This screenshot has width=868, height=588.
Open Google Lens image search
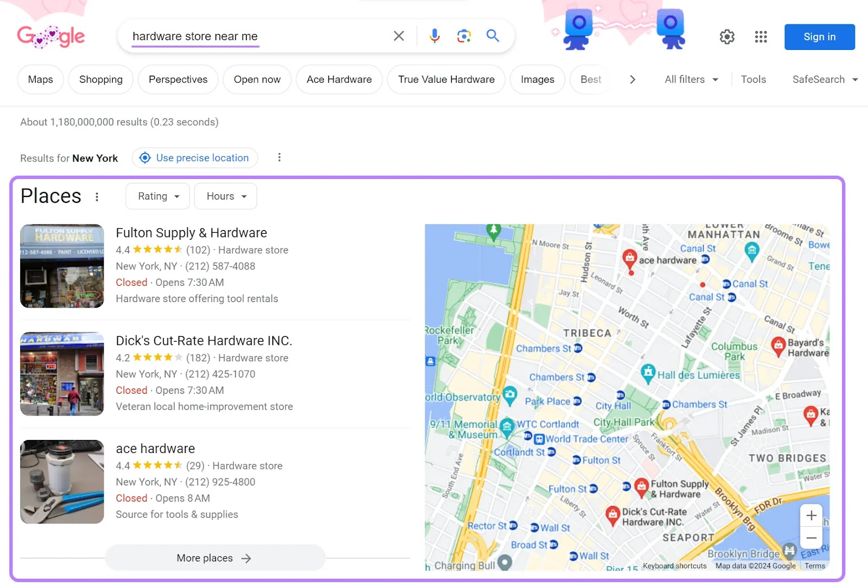[x=464, y=36]
